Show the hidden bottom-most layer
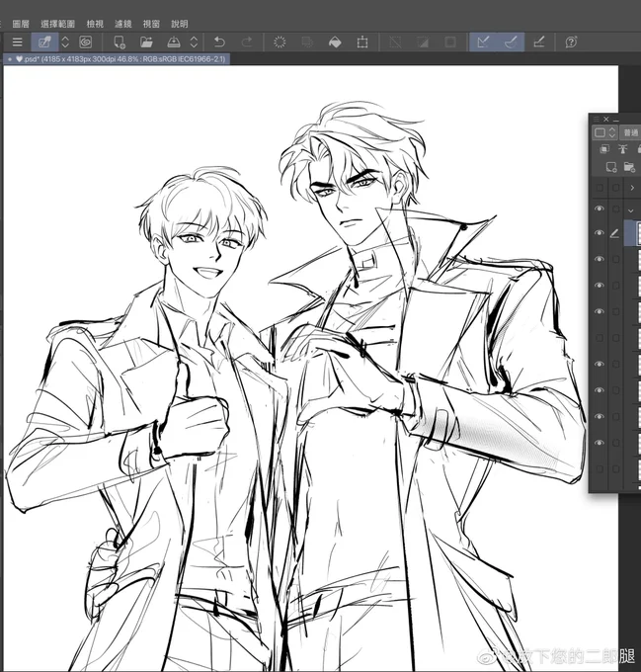The height and width of the screenshot is (672, 641). pos(600,468)
